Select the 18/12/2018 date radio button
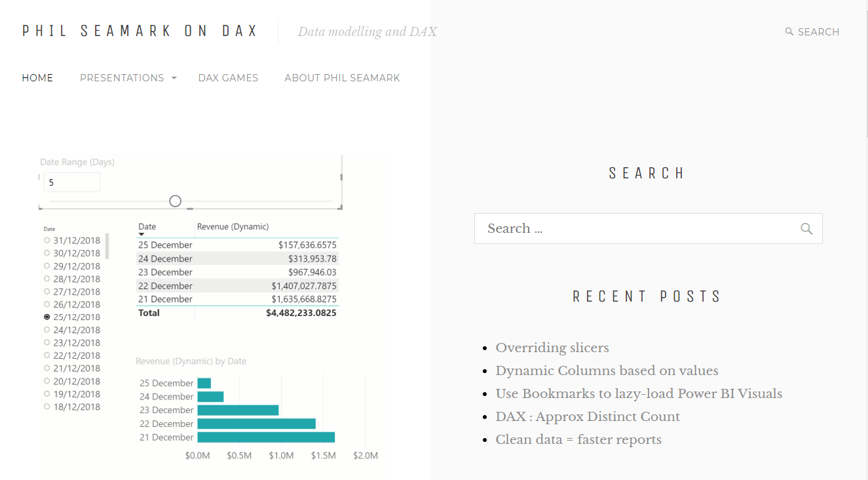The width and height of the screenshot is (868, 480). [47, 407]
